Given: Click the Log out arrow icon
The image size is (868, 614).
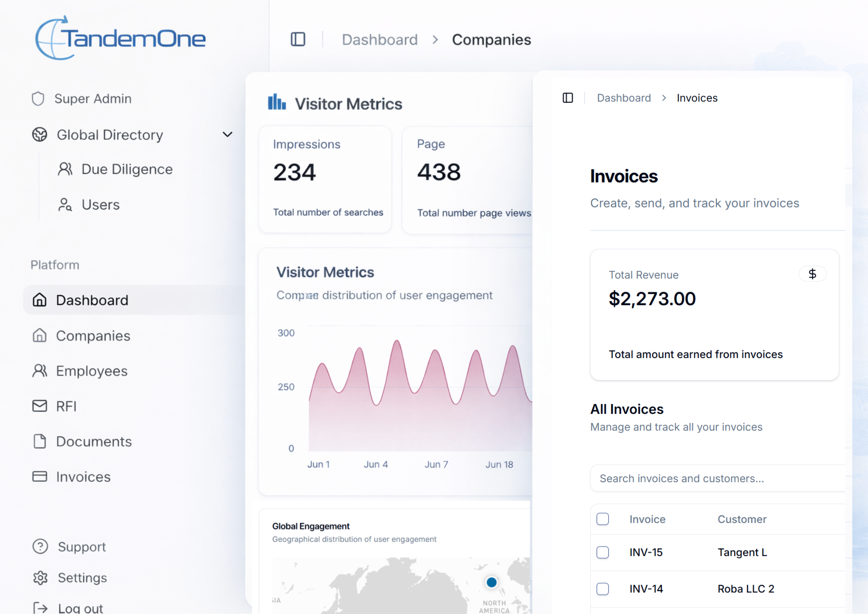Looking at the screenshot, I should point(40,608).
